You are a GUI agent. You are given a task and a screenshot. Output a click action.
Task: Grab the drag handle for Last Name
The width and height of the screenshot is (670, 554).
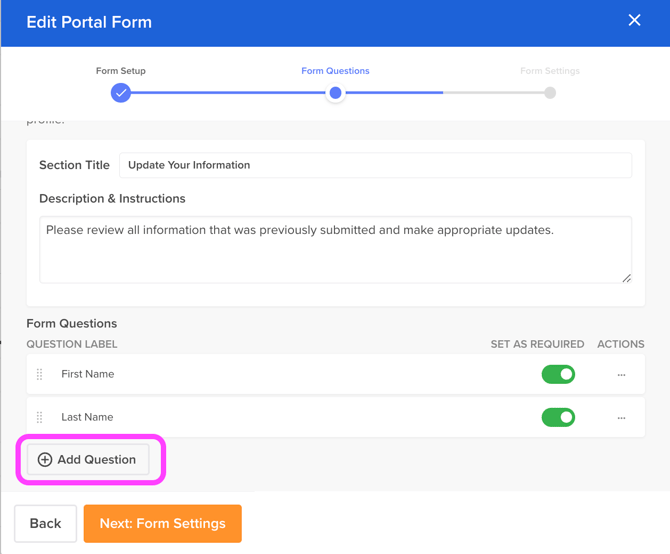[40, 417]
